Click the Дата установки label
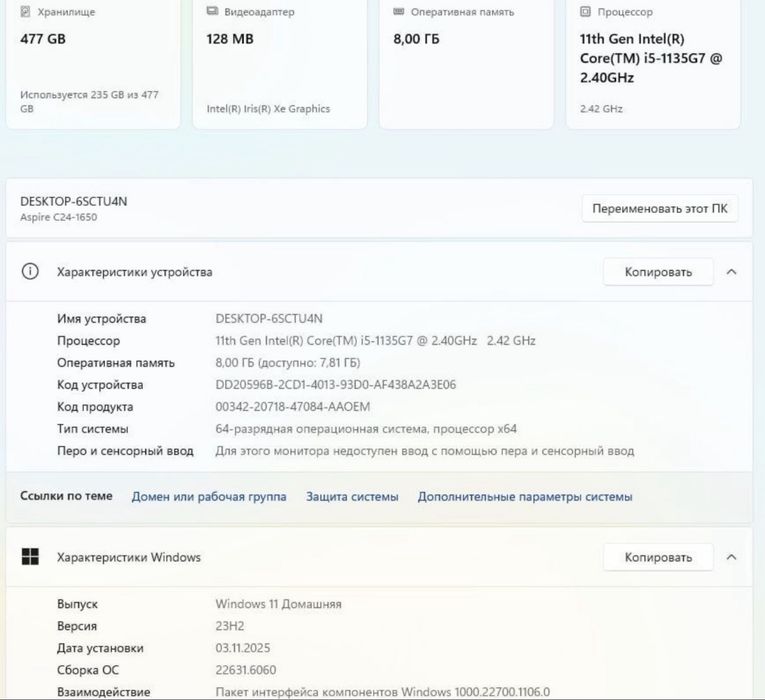This screenshot has height=700, width=765. [x=100, y=648]
